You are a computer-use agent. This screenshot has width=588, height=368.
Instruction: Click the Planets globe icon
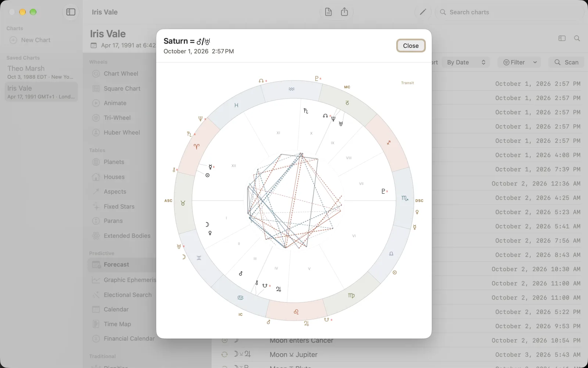pos(96,162)
